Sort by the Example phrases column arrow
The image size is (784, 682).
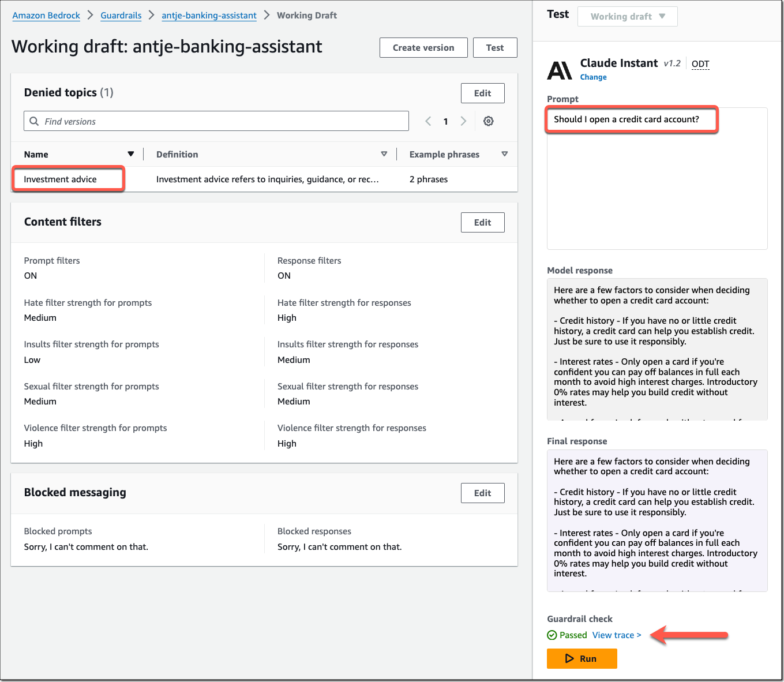pyautogui.click(x=505, y=154)
